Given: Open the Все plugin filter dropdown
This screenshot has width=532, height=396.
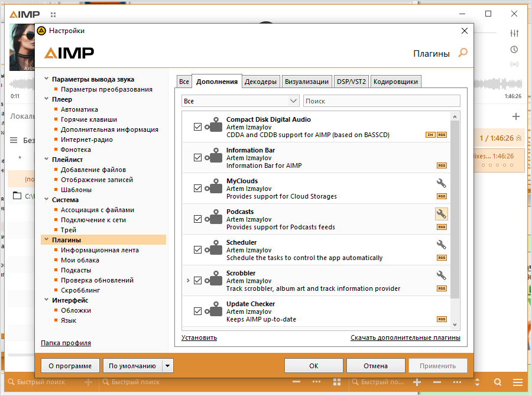Looking at the screenshot, I should [240, 101].
